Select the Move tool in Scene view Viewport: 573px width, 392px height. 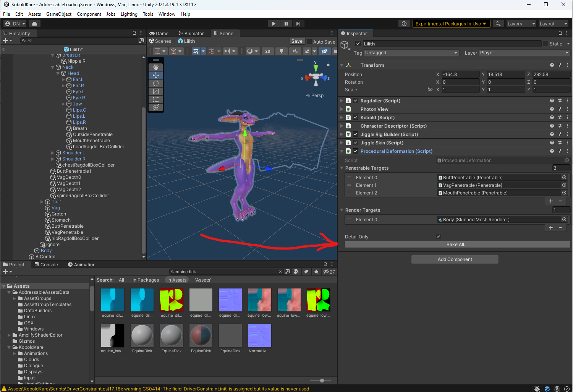pyautogui.click(x=156, y=75)
